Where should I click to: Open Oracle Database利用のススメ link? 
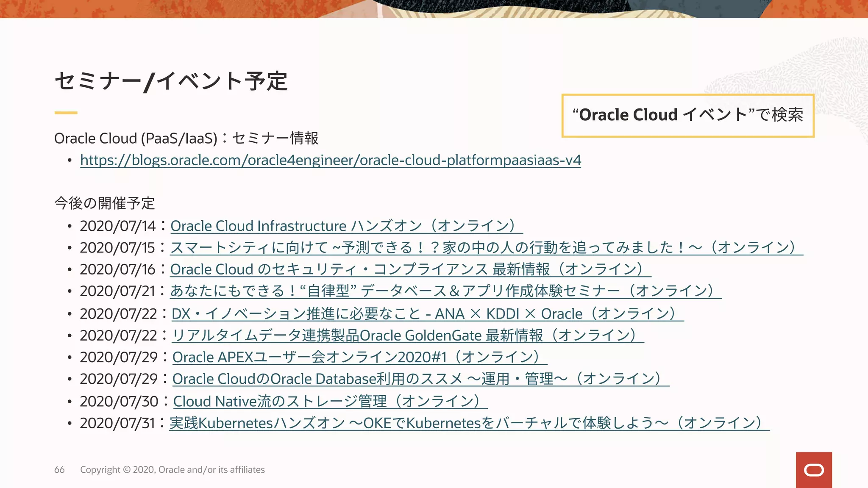tap(421, 378)
